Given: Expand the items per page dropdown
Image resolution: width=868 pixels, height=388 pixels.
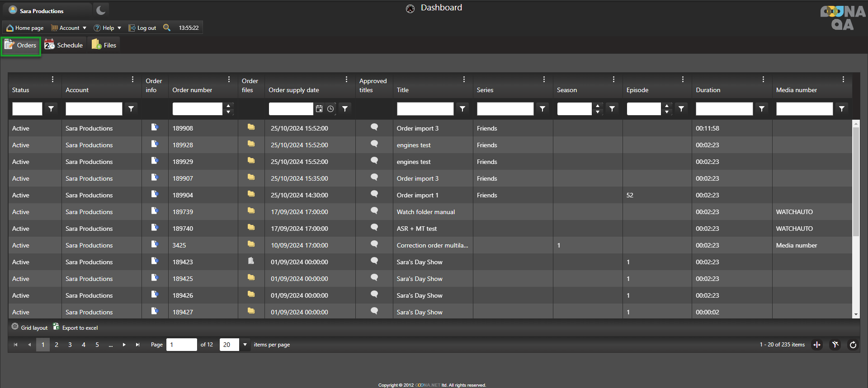Looking at the screenshot, I should (245, 345).
